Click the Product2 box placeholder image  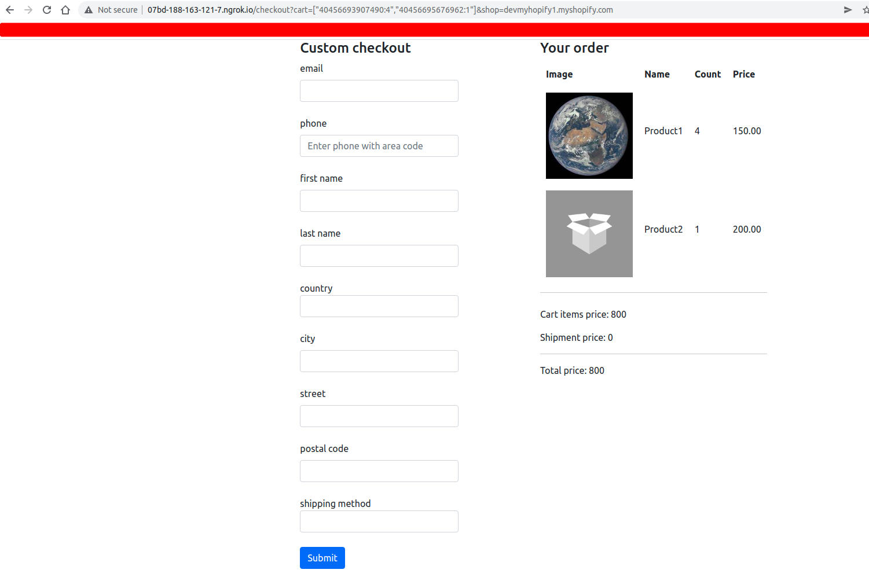pyautogui.click(x=589, y=234)
